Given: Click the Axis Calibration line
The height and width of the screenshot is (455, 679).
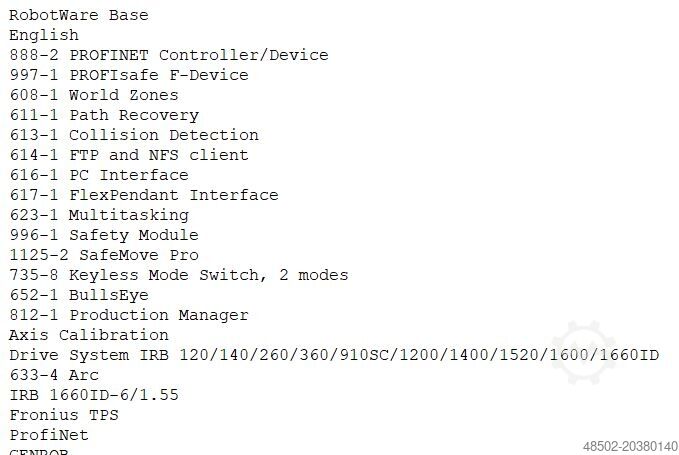Looking at the screenshot, I should click(89, 335).
